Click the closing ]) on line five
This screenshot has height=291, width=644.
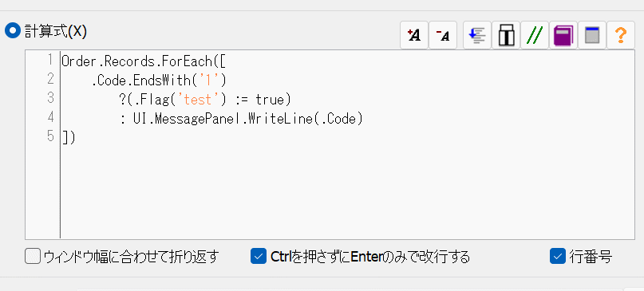click(69, 137)
